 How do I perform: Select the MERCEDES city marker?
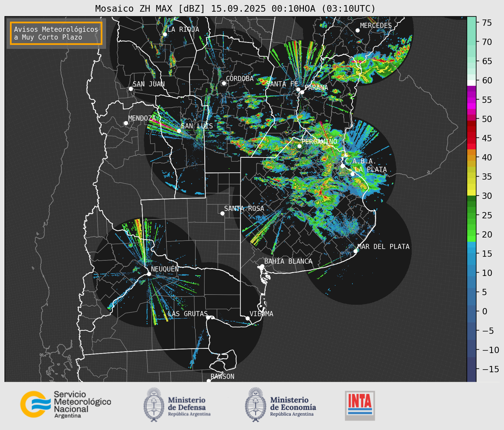click(358, 31)
